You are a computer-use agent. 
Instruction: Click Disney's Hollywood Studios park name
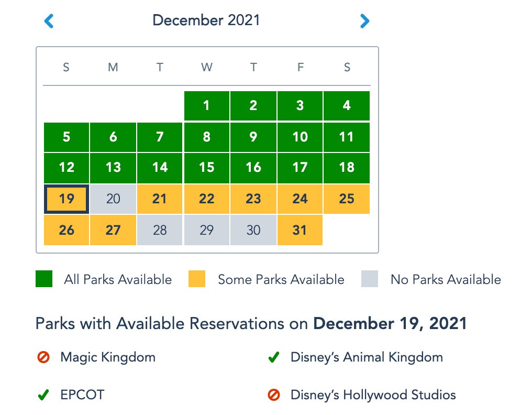[373, 395]
